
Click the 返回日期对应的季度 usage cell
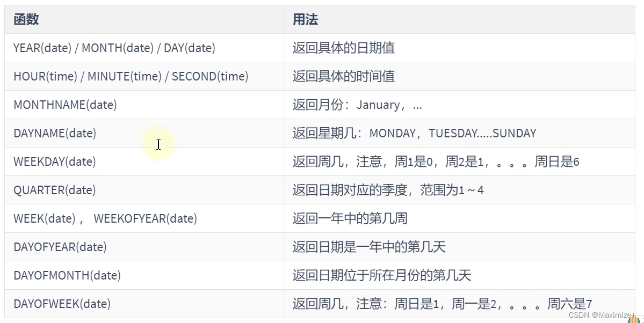pos(459,190)
